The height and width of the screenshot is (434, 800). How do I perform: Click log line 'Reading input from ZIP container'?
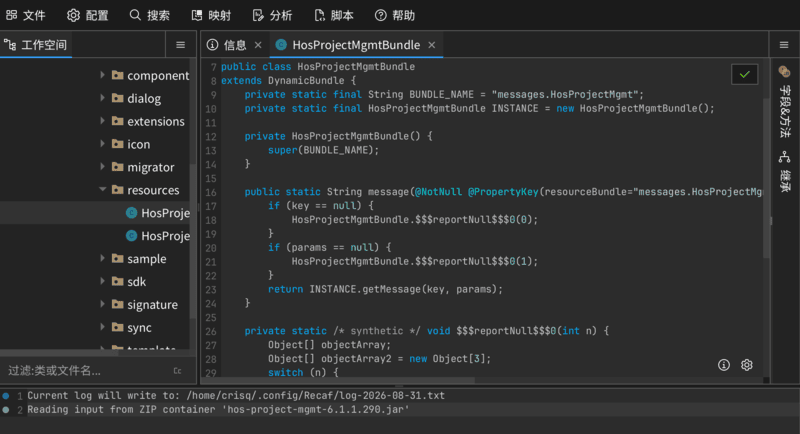218,410
